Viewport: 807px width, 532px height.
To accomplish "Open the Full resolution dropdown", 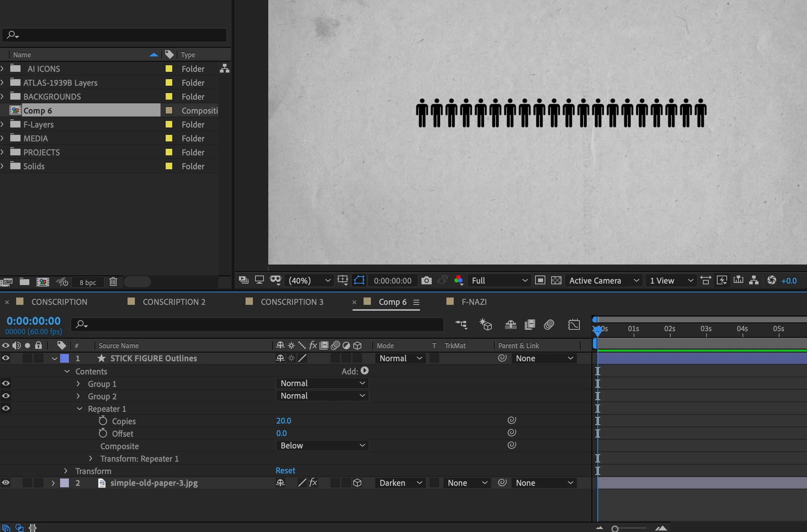I will tap(499, 281).
